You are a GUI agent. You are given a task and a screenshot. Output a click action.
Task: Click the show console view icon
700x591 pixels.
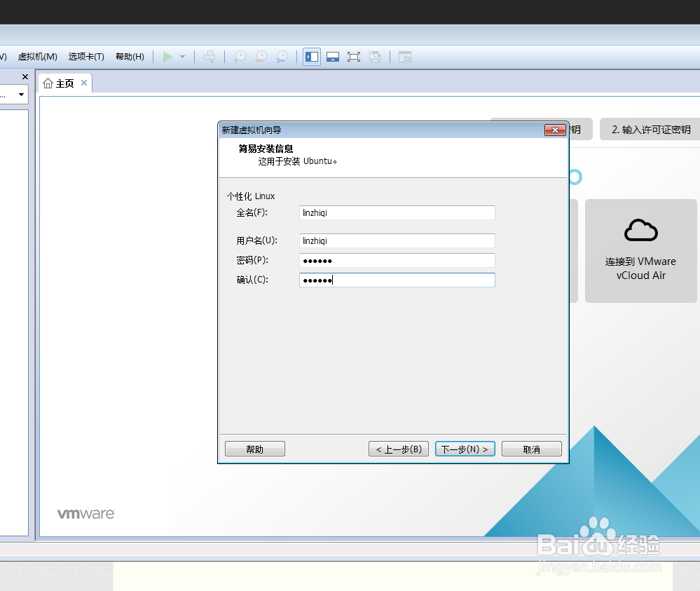click(x=405, y=57)
